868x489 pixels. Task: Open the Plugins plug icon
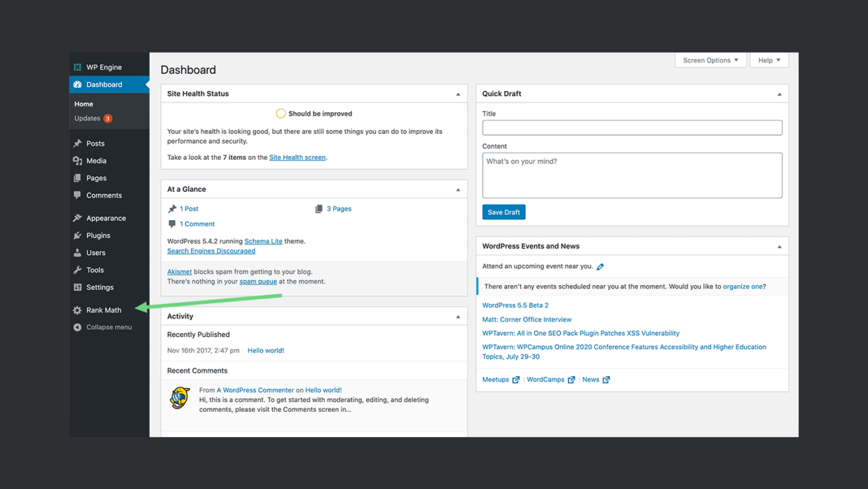coord(76,235)
